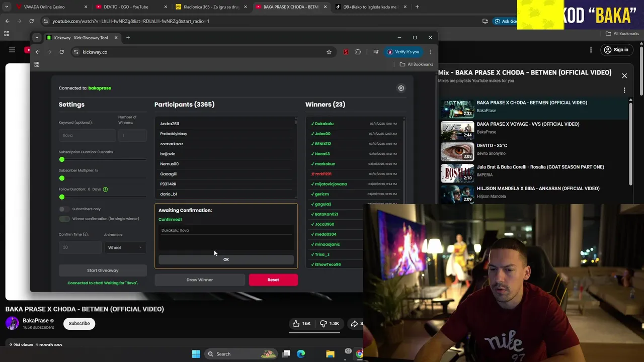Adjust Subscription Duration slider handle
The height and width of the screenshot is (362, 644).
[x=62, y=159]
